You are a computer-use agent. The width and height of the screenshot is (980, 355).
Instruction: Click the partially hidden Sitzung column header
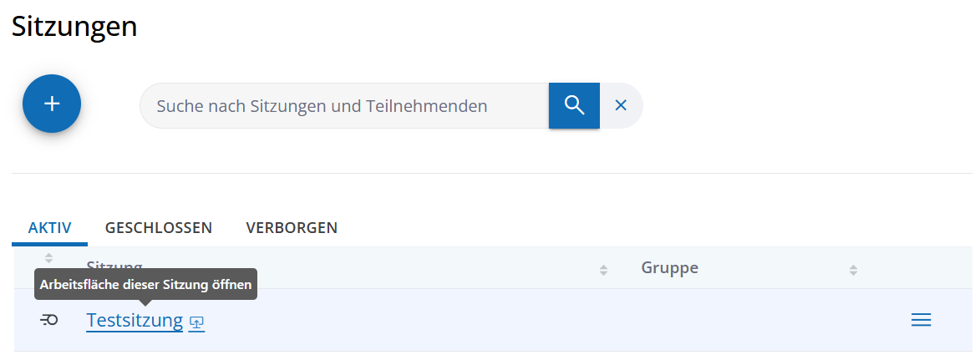point(114,264)
